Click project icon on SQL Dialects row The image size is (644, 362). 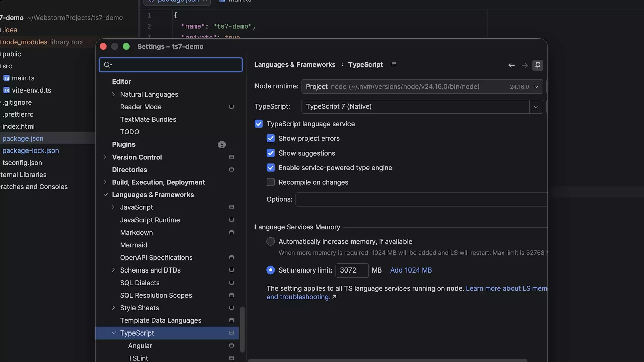click(231, 283)
